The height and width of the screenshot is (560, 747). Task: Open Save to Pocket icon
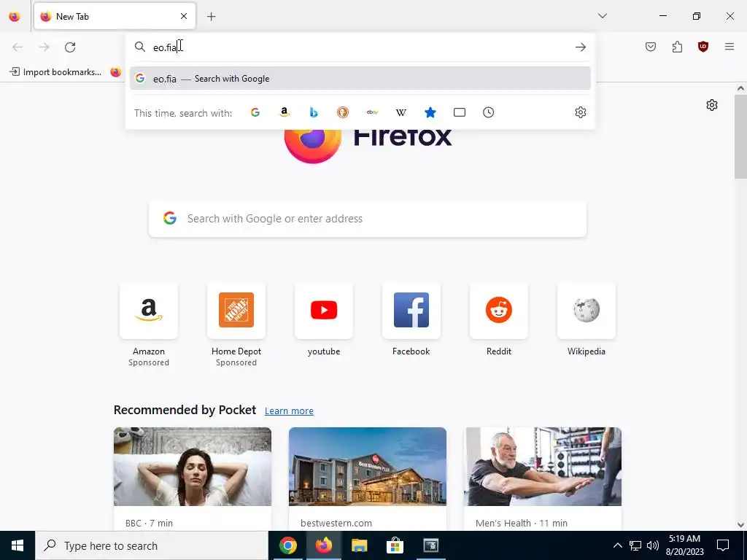pyautogui.click(x=651, y=47)
